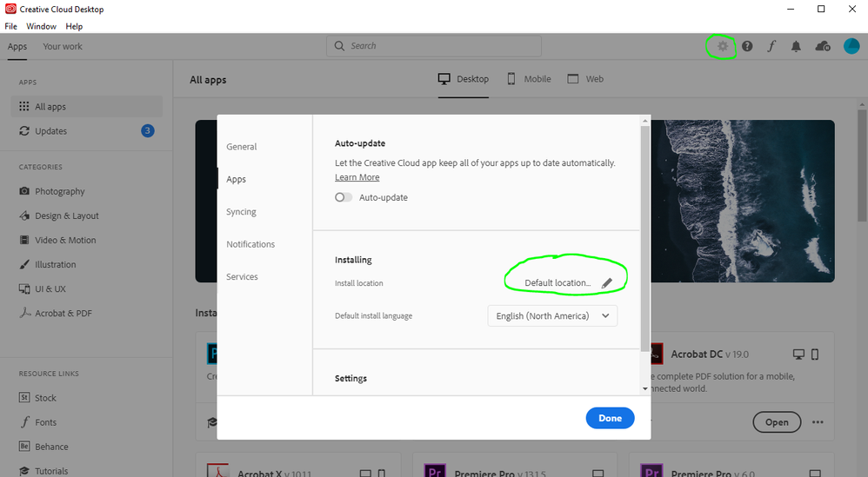Toggle the Auto-update switch
The height and width of the screenshot is (477, 868).
click(344, 197)
